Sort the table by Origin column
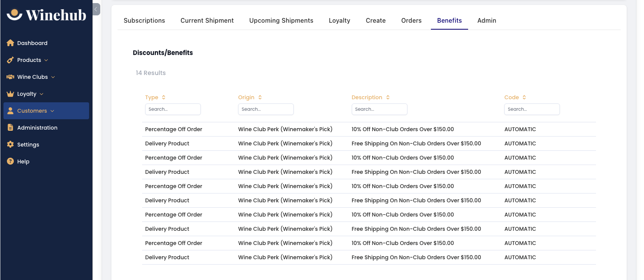Screen dimensions: 644x280 (250, 97)
